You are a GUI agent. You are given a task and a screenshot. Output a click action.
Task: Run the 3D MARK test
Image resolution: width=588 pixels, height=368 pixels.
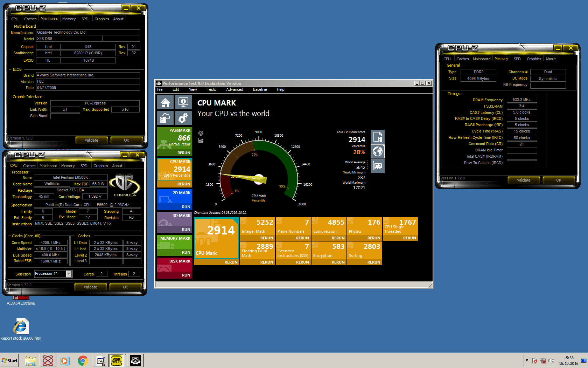186,230
